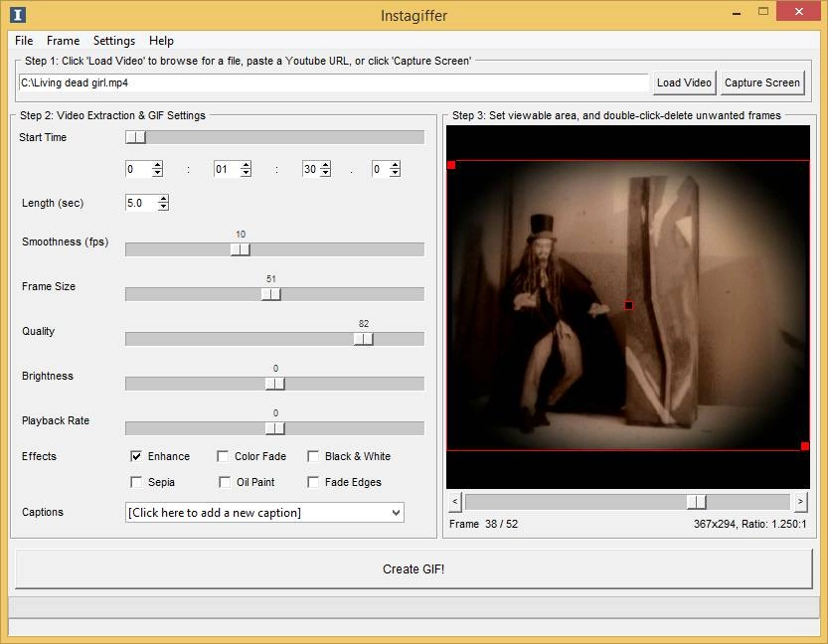Increase the start time seconds value
The image size is (828, 644).
(326, 165)
